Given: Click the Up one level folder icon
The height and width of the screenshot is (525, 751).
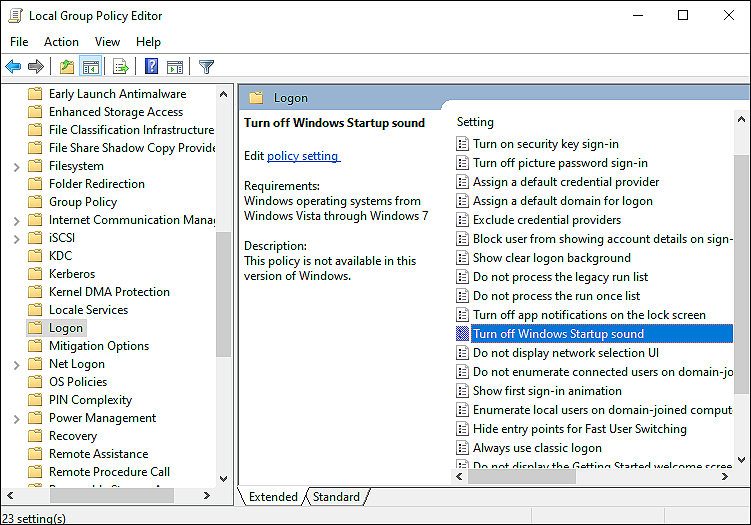Looking at the screenshot, I should tap(67, 67).
